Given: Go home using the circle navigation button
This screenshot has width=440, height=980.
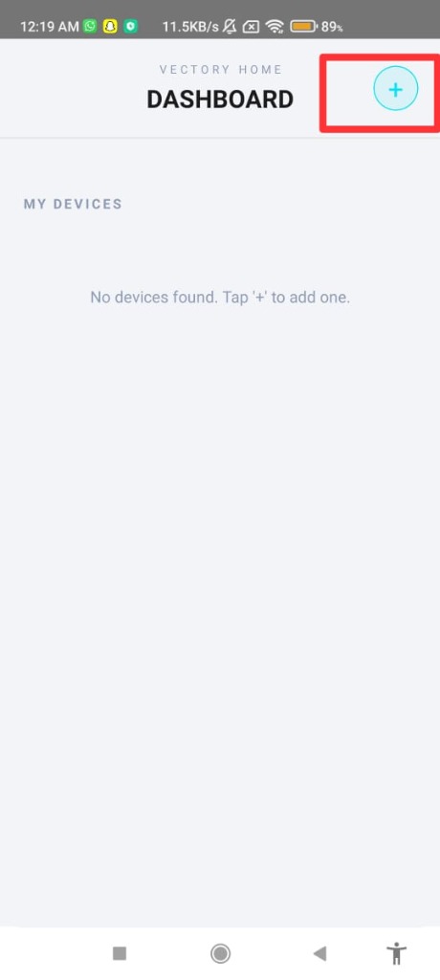Looking at the screenshot, I should point(220,953).
